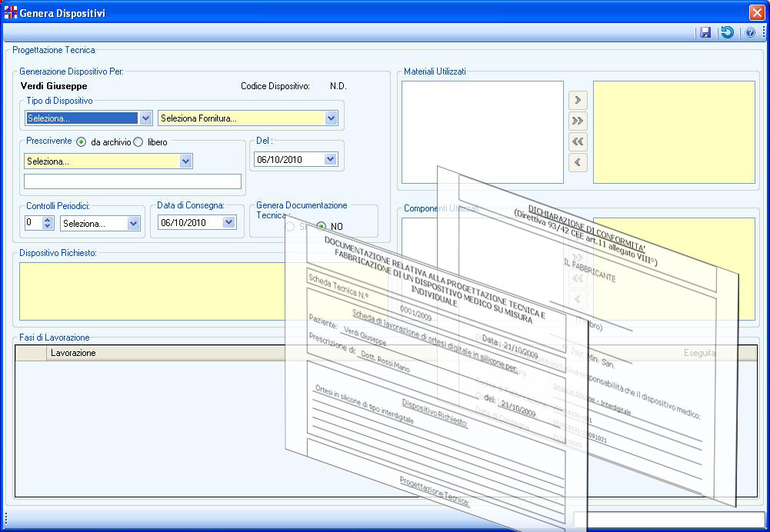Expand the Controlli Periodici period dropdown
Viewport: 770px width, 532px height.
[134, 224]
